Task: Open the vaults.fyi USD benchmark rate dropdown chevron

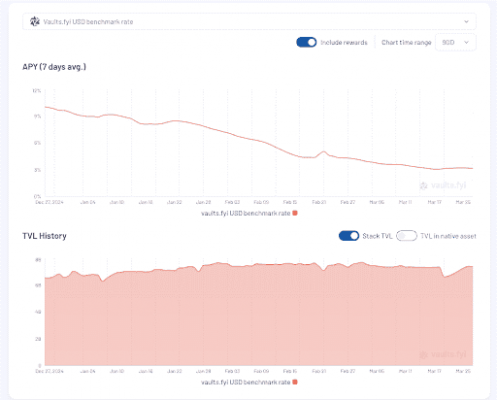Action: 466,22
